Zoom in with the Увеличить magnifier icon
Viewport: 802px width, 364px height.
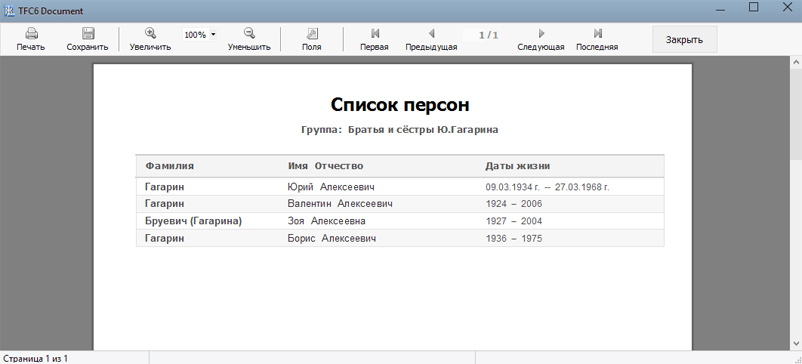coord(150,33)
